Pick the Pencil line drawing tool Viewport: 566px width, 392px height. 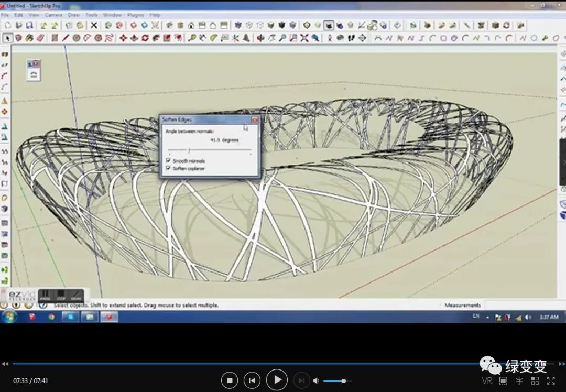pyautogui.click(x=66, y=38)
